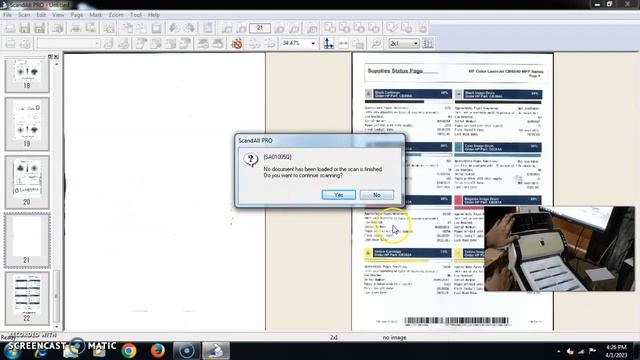Image resolution: width=640 pixels, height=360 pixels.
Task: Open the View menu
Action: tap(58, 15)
